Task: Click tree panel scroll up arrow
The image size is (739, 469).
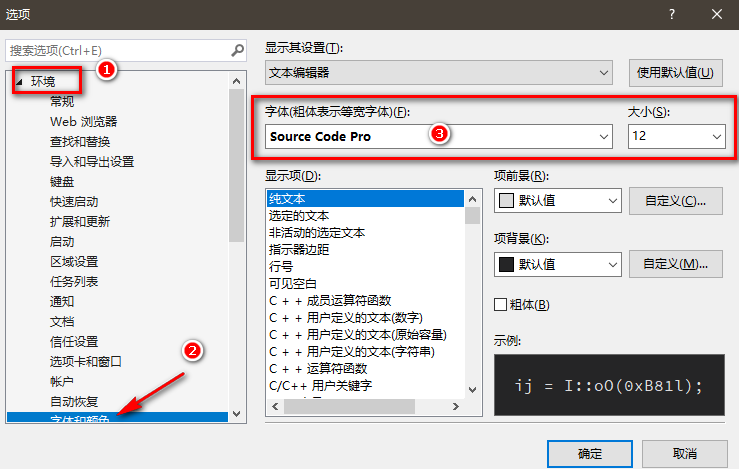Action: pos(237,81)
